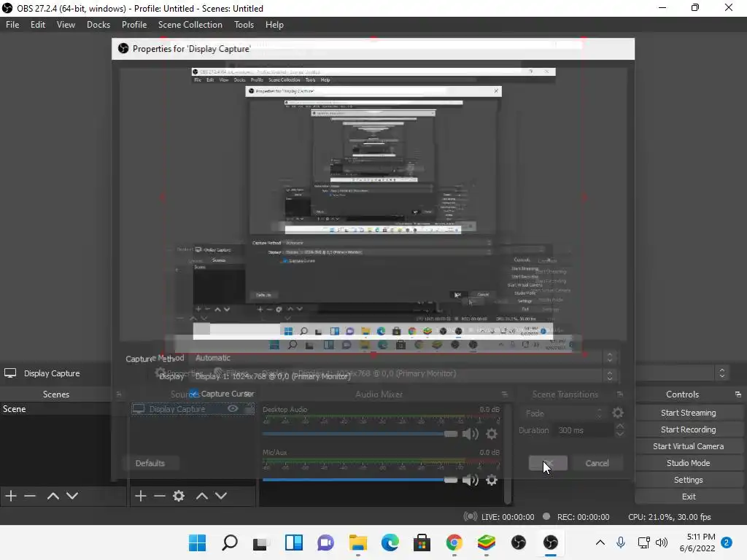Open the Display selection dropdown

[403, 376]
